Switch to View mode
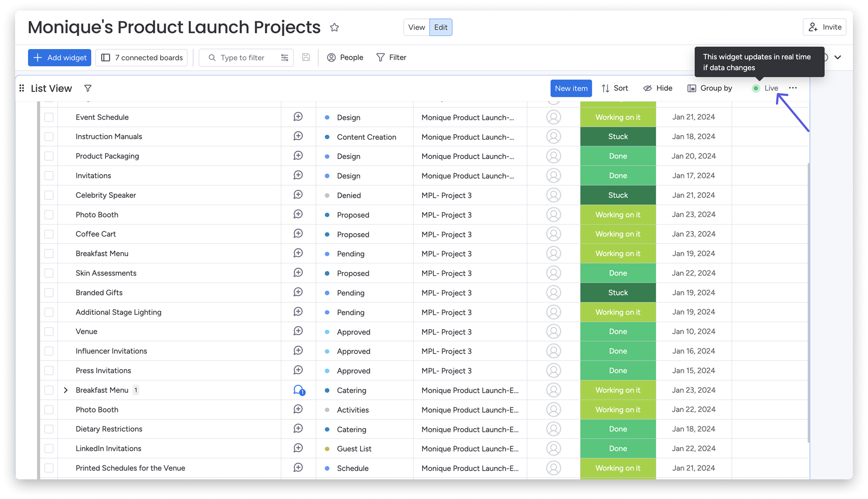 pos(416,28)
